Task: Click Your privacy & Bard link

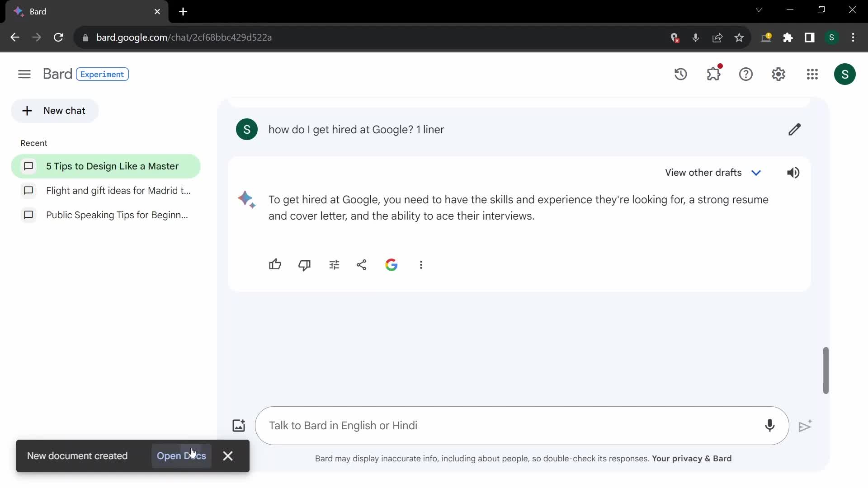Action: tap(692, 458)
